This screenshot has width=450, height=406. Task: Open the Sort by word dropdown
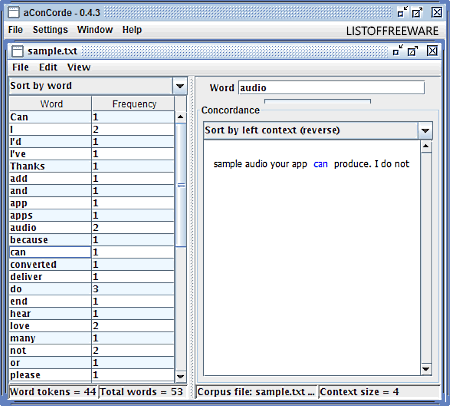click(180, 86)
